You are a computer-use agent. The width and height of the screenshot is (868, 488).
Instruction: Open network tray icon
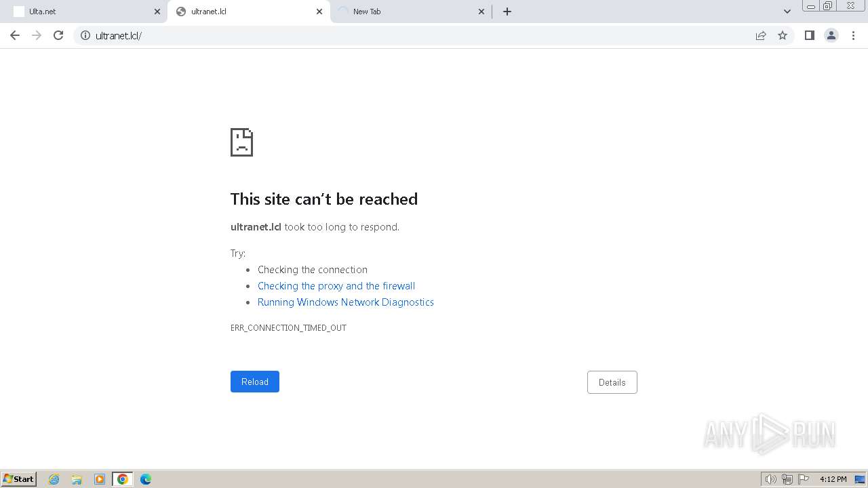787,479
